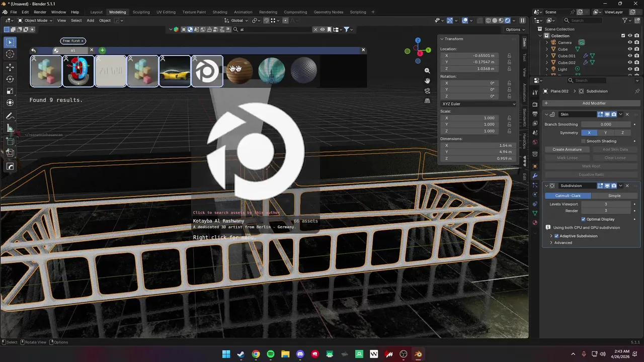Enable Symmetry Z for Skin modifier

[x=622, y=133]
